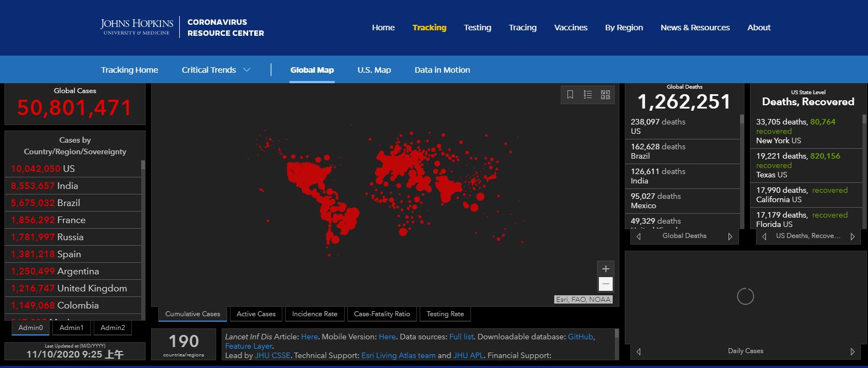Open the map legend list icon
Viewport: 868px width, 368px height.
[588, 95]
